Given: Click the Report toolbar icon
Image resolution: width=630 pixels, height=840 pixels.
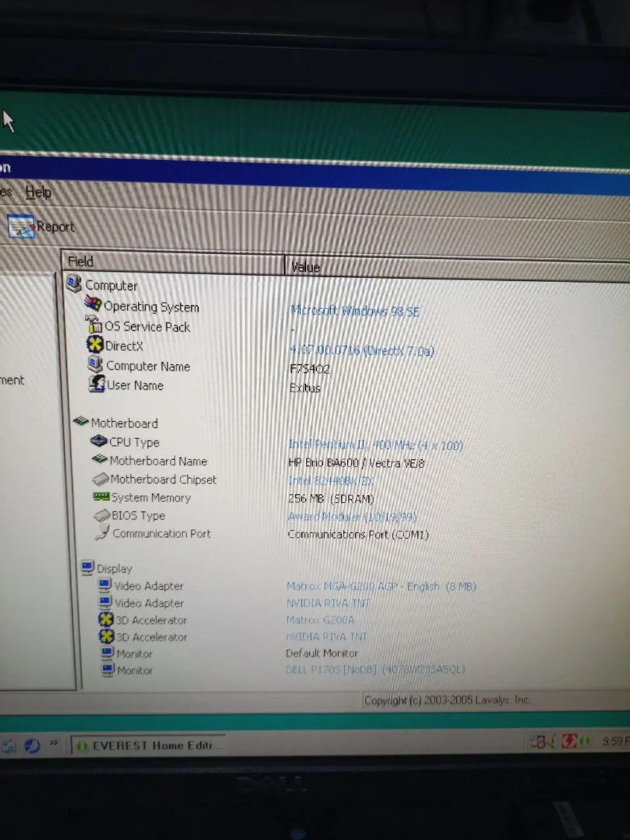Looking at the screenshot, I should (x=20, y=226).
